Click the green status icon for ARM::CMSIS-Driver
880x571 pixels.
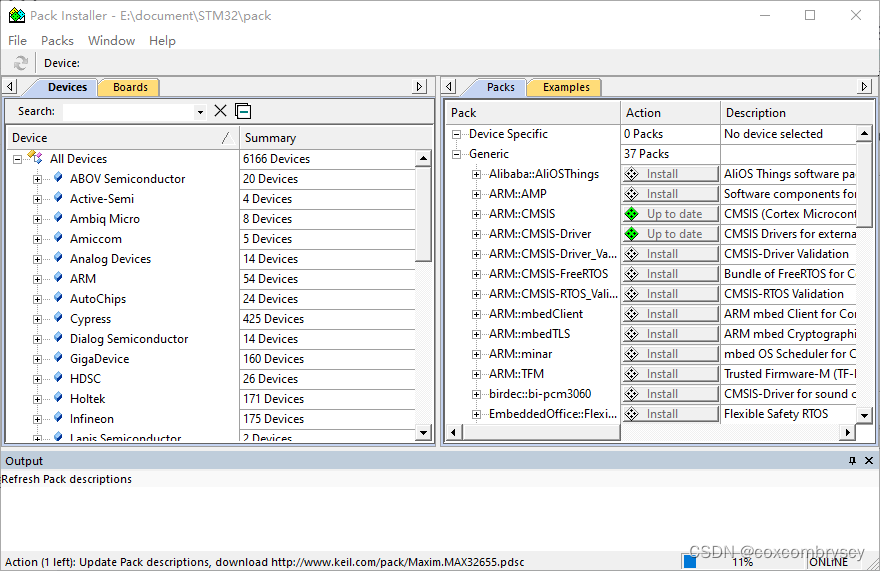632,234
